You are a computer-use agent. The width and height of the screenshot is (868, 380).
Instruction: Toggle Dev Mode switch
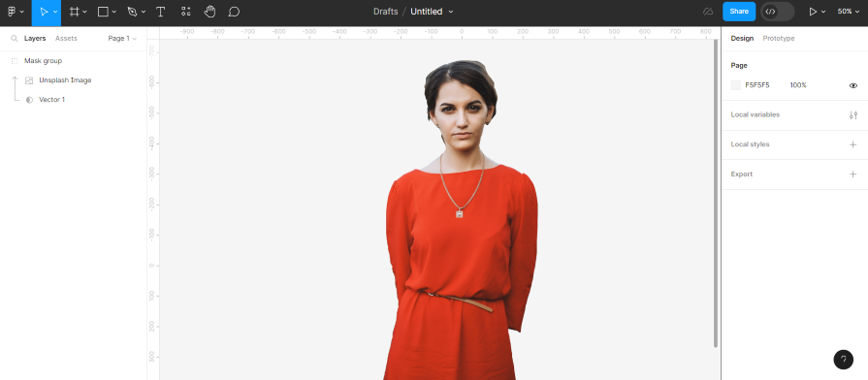tap(777, 12)
